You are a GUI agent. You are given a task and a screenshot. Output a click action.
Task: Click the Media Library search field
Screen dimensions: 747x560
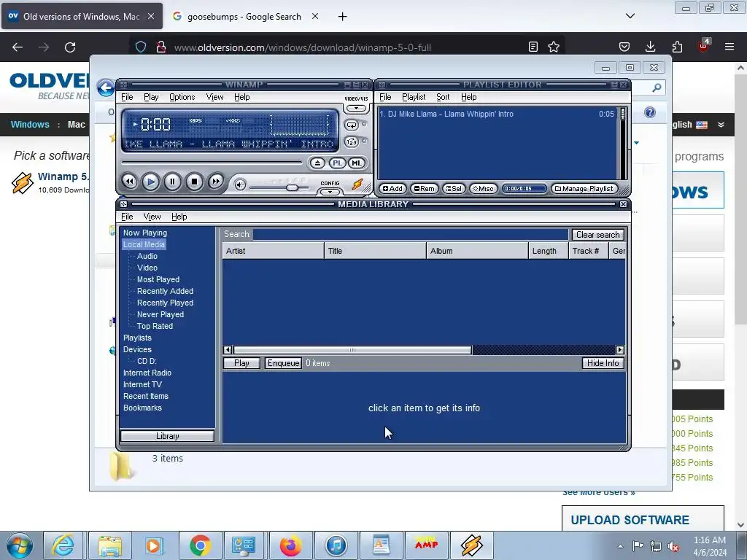tap(411, 234)
